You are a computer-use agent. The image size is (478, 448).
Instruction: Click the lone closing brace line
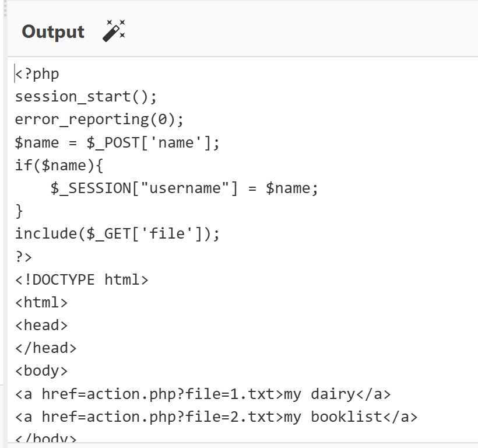pyautogui.click(x=19, y=211)
